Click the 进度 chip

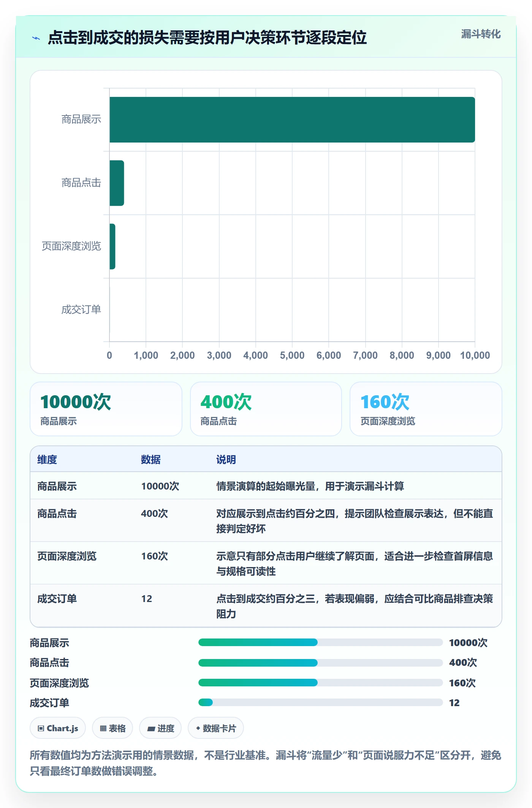(x=160, y=728)
